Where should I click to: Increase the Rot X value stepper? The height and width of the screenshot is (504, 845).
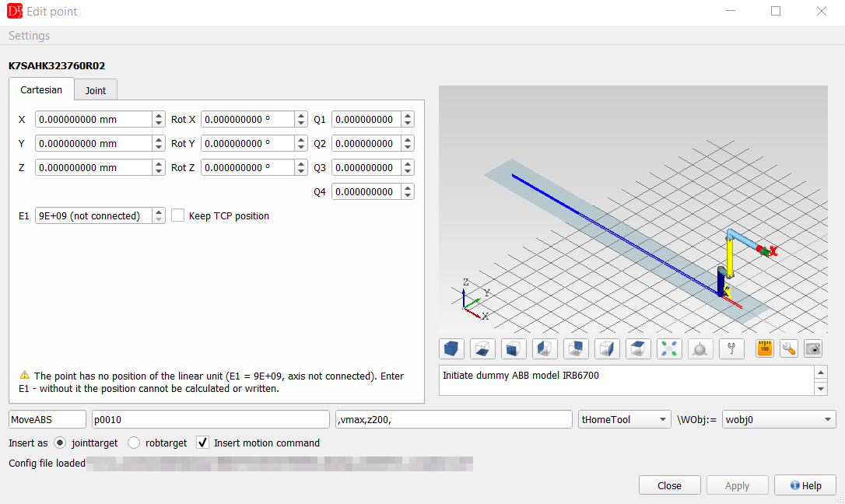[x=301, y=116]
